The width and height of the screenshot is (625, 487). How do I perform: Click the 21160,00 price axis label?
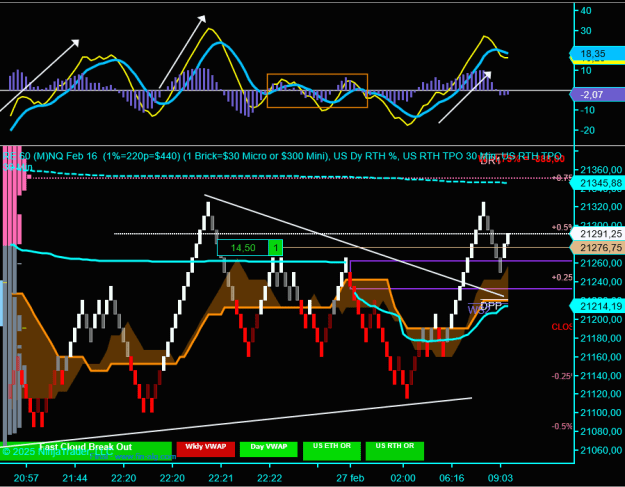point(601,357)
